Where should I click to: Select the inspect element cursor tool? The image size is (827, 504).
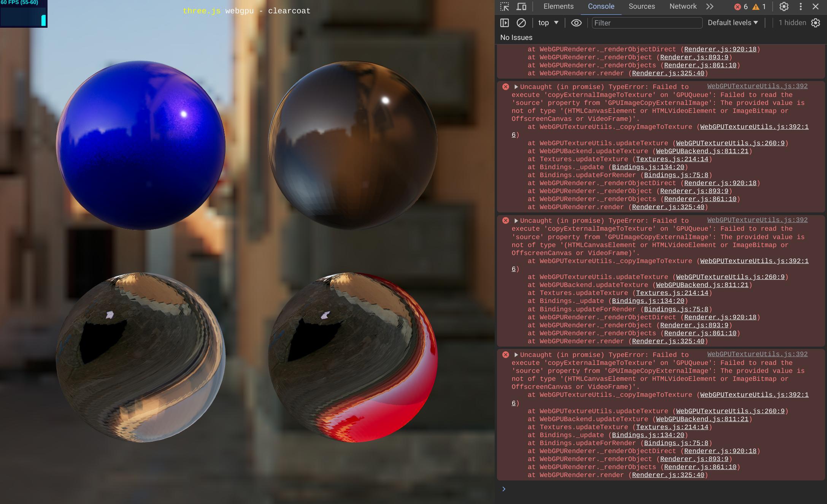coord(505,6)
